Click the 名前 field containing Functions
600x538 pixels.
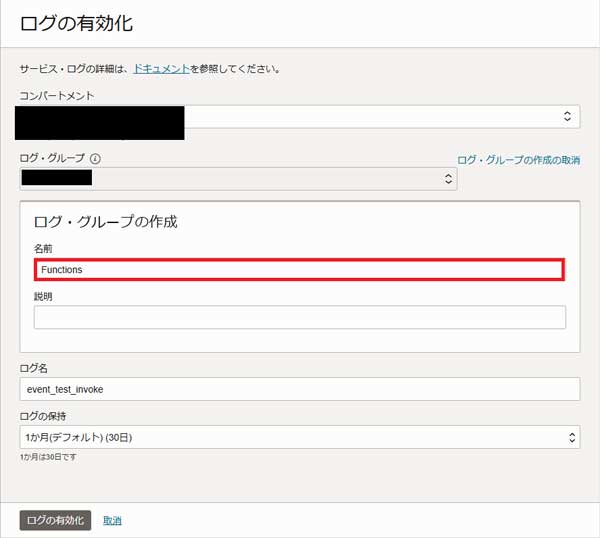coord(300,270)
